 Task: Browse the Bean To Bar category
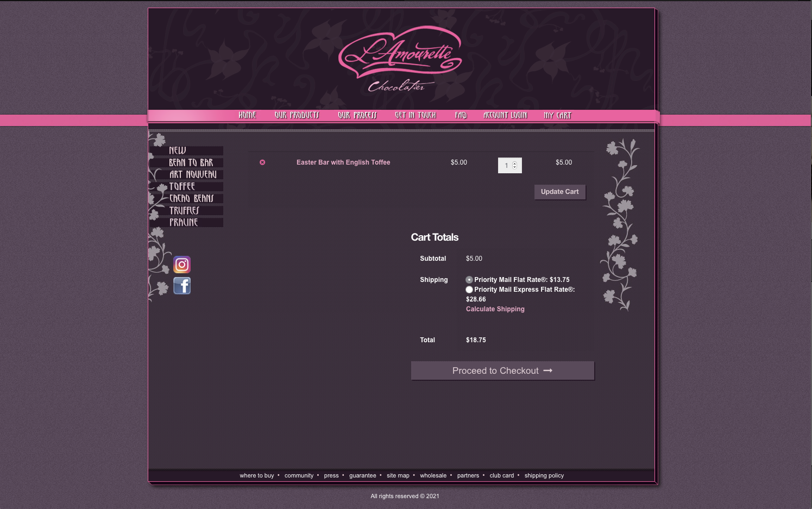click(187, 162)
